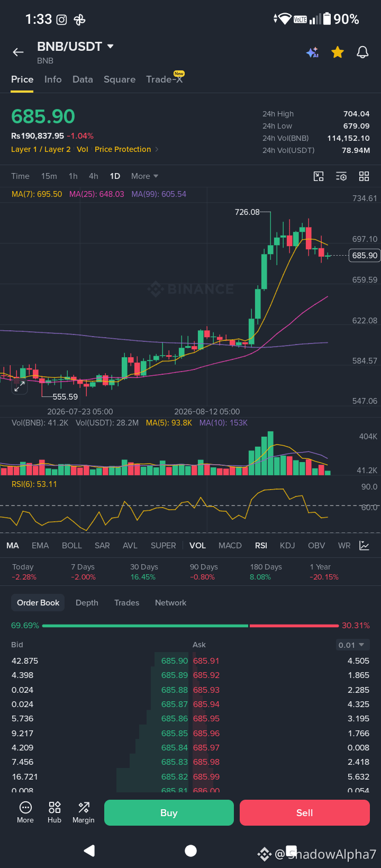Tap the red ask ratio bar

tap(294, 626)
